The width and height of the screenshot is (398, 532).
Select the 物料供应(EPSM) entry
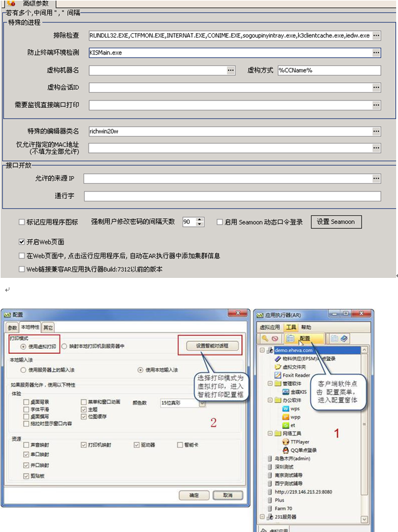pos(304,359)
